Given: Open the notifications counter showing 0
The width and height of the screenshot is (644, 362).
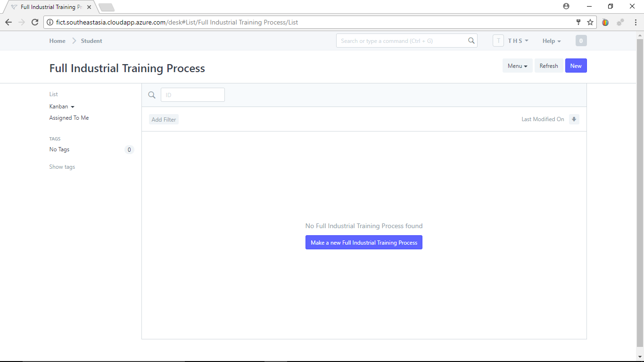Looking at the screenshot, I should [x=581, y=41].
